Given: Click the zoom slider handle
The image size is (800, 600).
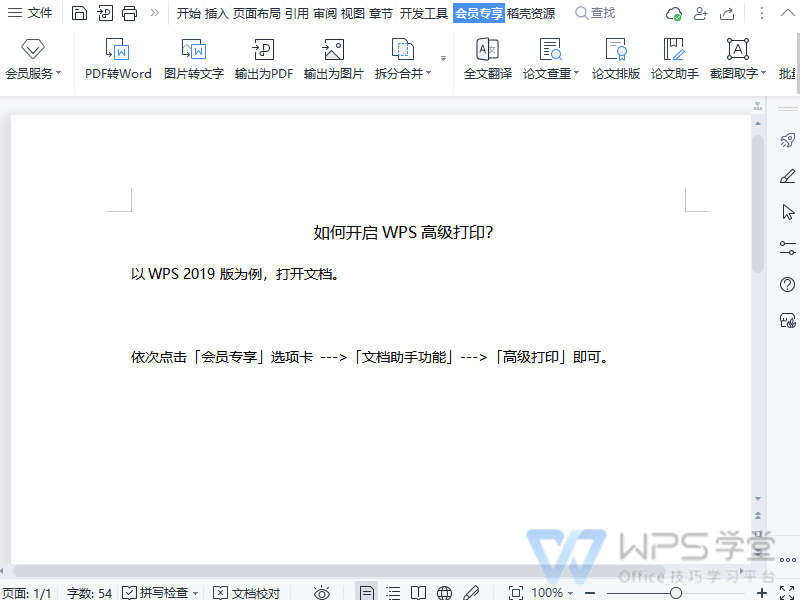Looking at the screenshot, I should coord(676,593).
